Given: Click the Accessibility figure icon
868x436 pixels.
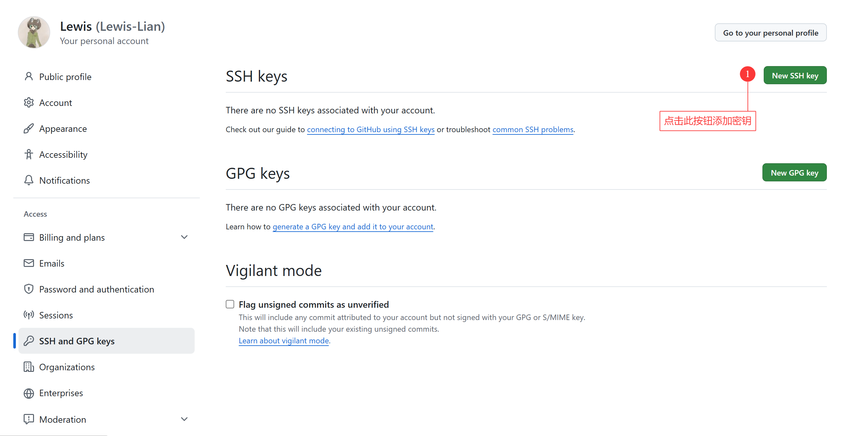Looking at the screenshot, I should pyautogui.click(x=29, y=154).
